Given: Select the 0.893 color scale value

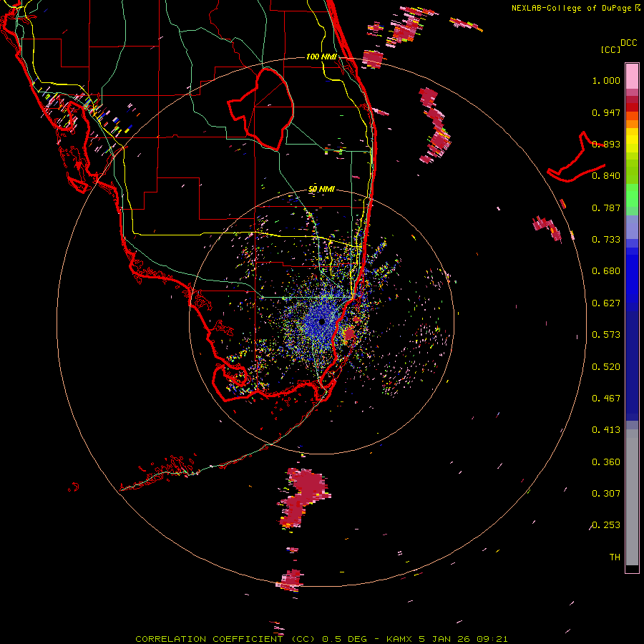Looking at the screenshot, I should pyautogui.click(x=606, y=144).
